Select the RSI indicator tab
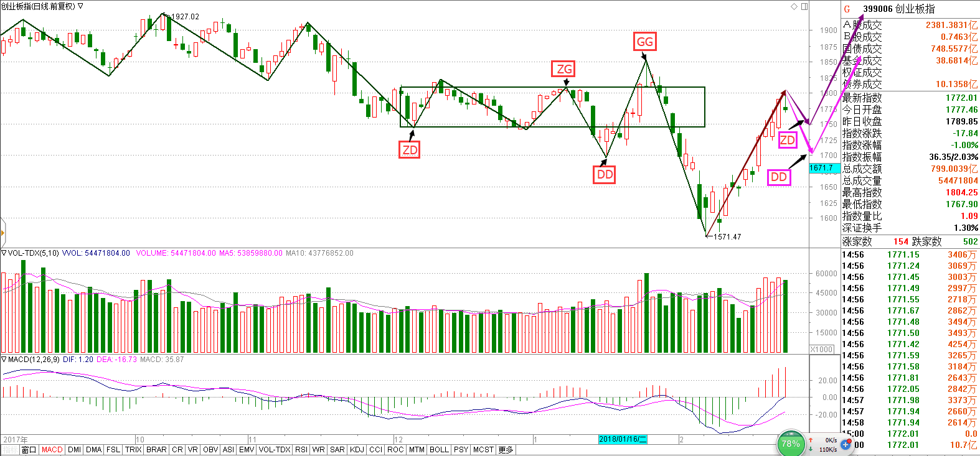This screenshot has height=456, width=980. pyautogui.click(x=301, y=450)
